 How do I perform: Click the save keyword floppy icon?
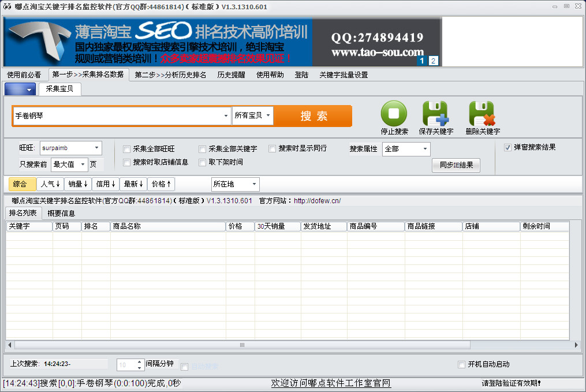(x=435, y=113)
